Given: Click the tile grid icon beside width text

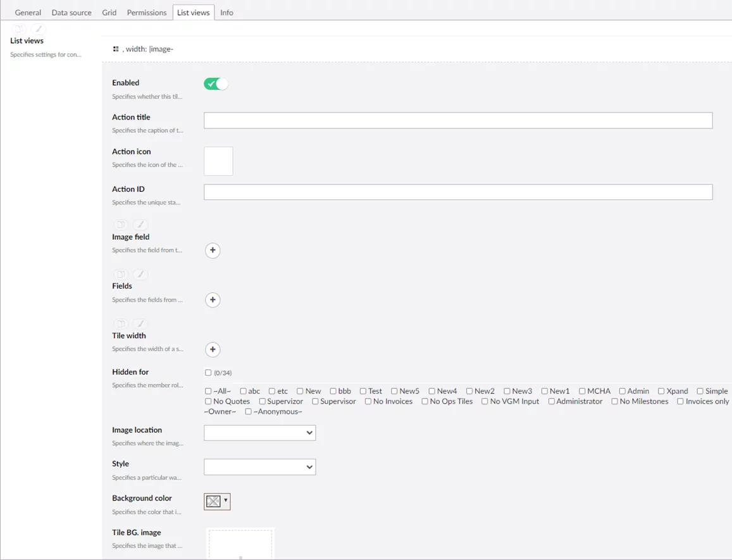Looking at the screenshot, I should [116, 49].
